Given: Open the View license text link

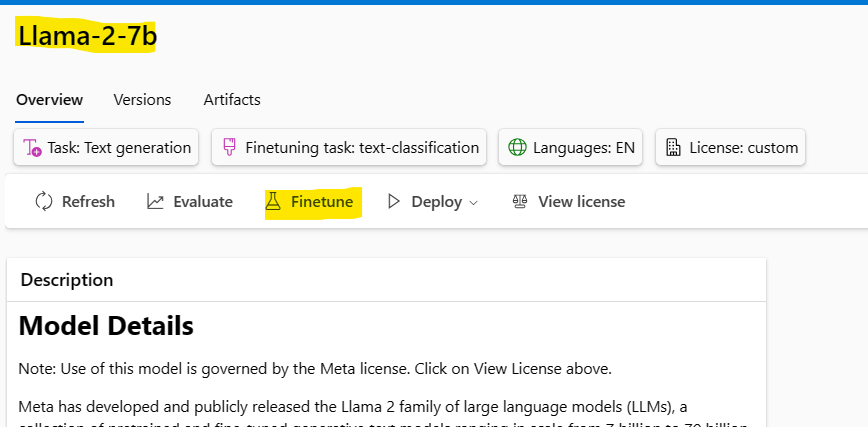Looking at the screenshot, I should 581,202.
